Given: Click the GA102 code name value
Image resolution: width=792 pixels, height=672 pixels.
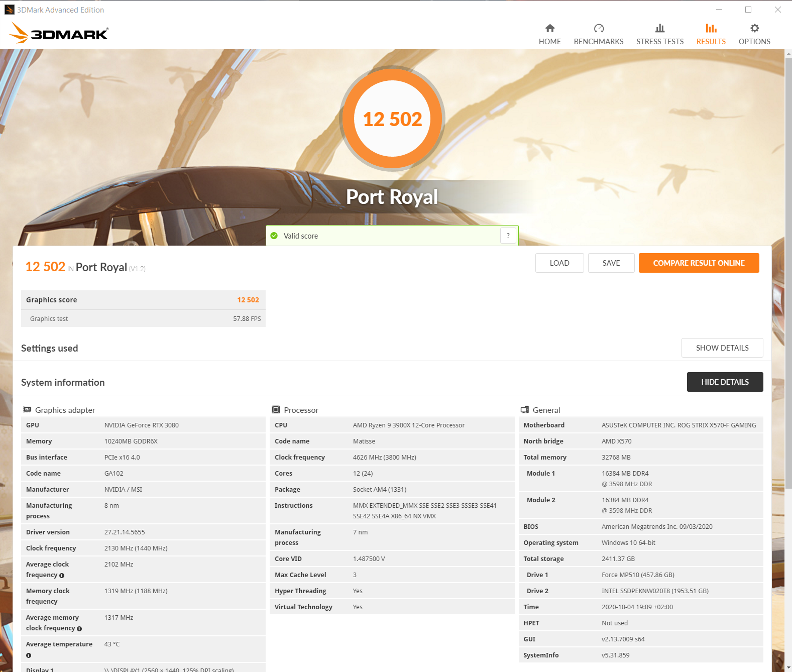Looking at the screenshot, I should coord(114,473).
